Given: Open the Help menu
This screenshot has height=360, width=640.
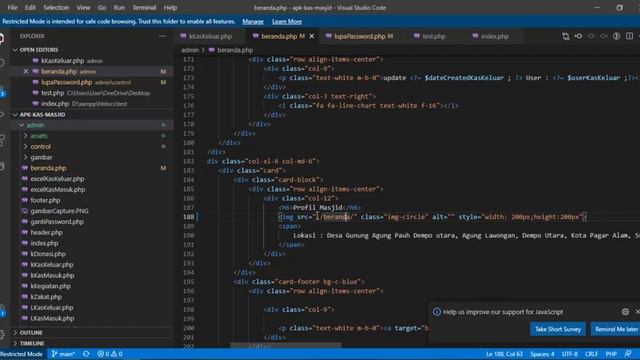Looking at the screenshot, I should click(170, 7).
